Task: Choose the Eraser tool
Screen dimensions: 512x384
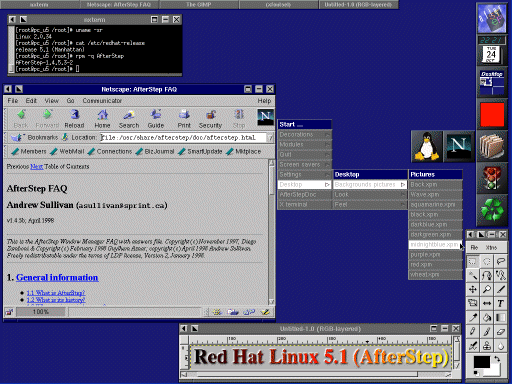Action: 501,331
